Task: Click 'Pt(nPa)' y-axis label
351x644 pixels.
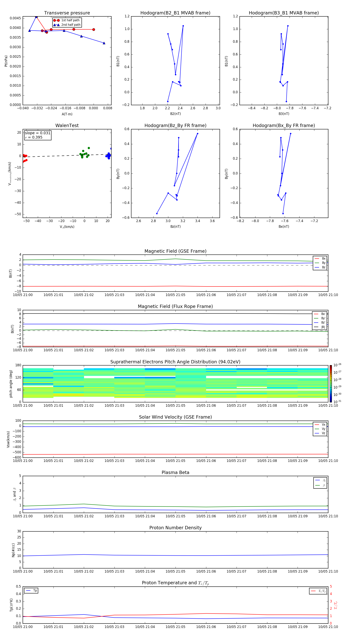Action: [x=6, y=61]
